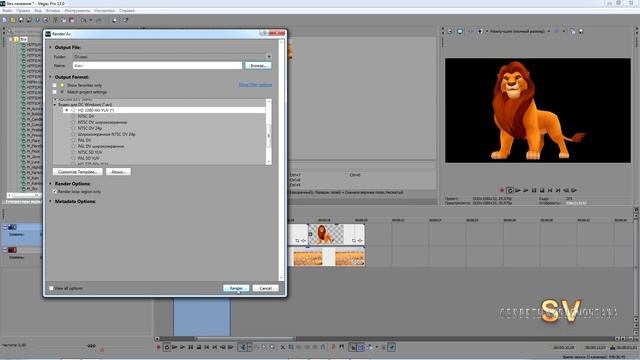Click the Render As dialog vertical scrollbar
Viewport: 640px width, 360px height.
pos(281,160)
